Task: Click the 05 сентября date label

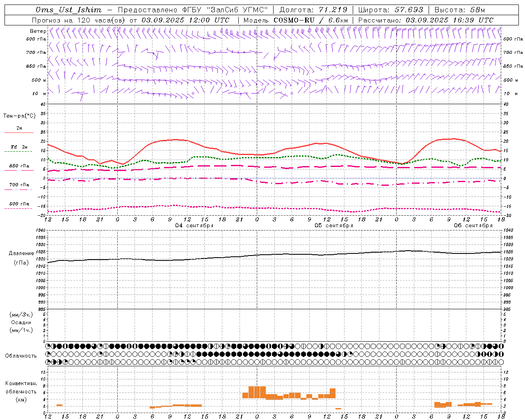Action: point(334,226)
